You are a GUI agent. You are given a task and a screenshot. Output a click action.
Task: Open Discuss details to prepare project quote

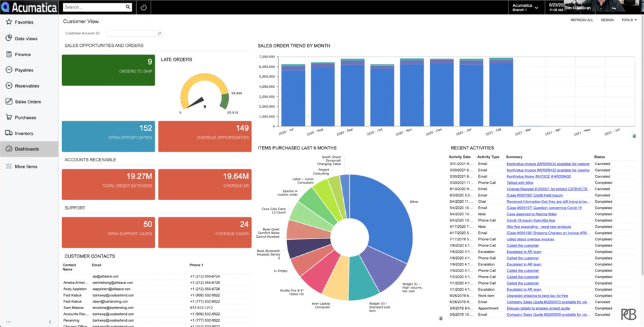[540, 308]
